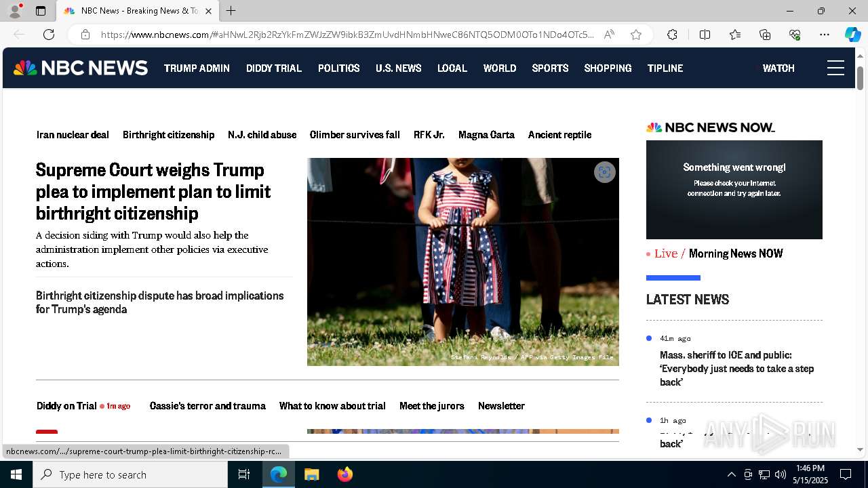Open a new tab with plus icon
This screenshot has width=868, height=488.
231,11
